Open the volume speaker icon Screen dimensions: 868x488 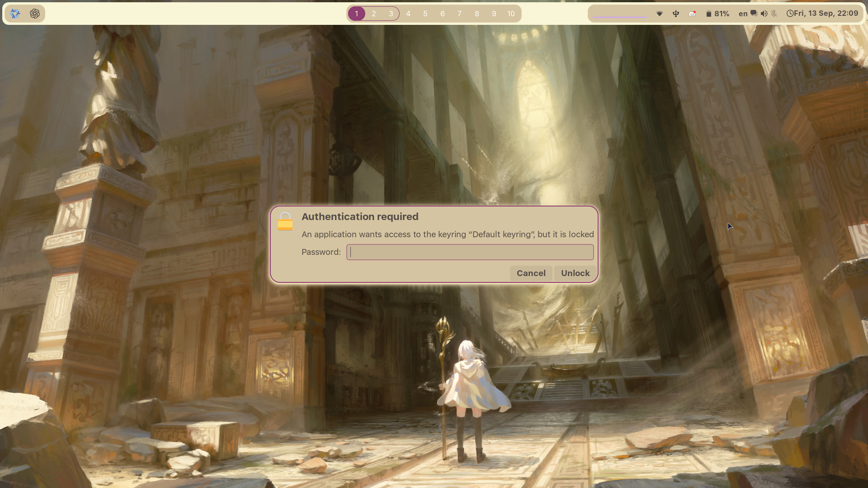point(764,14)
